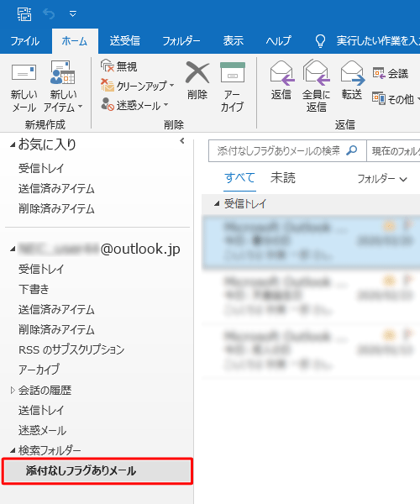The image size is (420, 504).
Task: Open the account's 削除済みアイテム folder
Action: coord(56,329)
